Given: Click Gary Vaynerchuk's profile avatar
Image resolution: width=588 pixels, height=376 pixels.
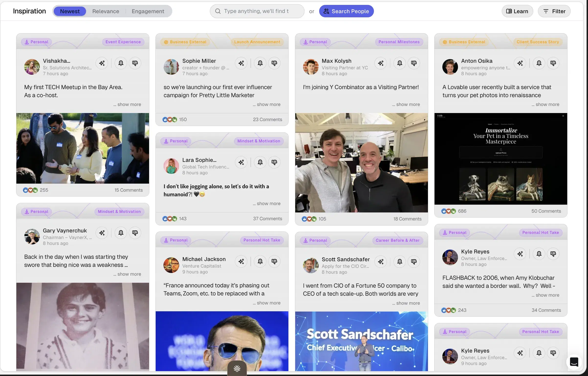Looking at the screenshot, I should click(x=32, y=236).
